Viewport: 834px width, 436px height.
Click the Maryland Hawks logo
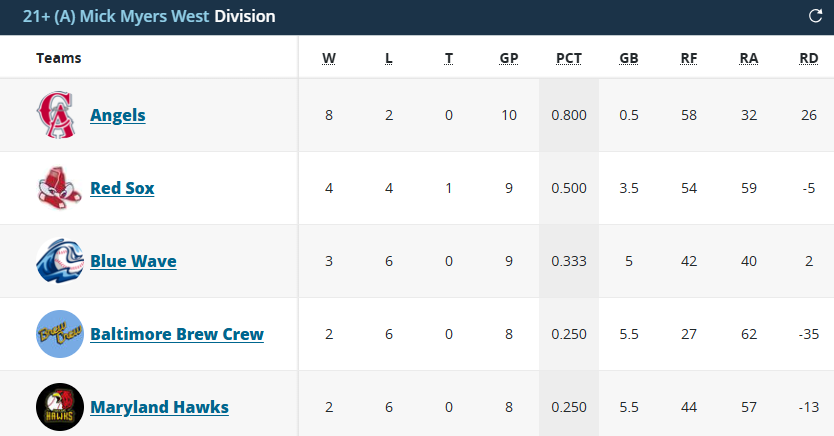tap(59, 407)
